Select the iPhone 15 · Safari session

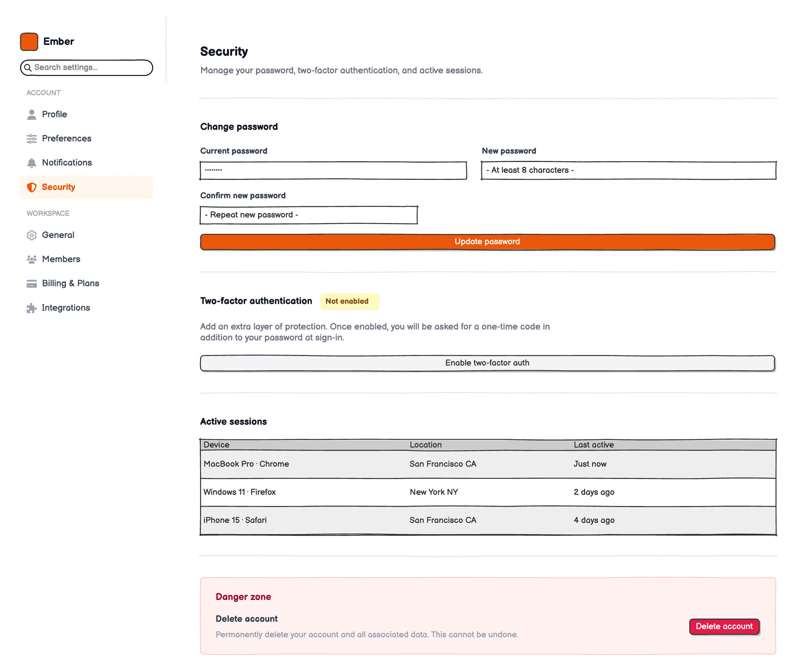pyautogui.click(x=488, y=520)
